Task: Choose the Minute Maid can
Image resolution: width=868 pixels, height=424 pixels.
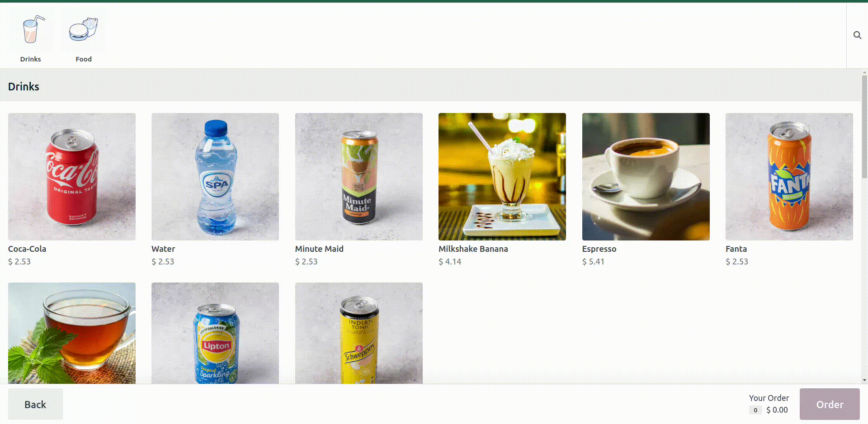Action: click(359, 177)
